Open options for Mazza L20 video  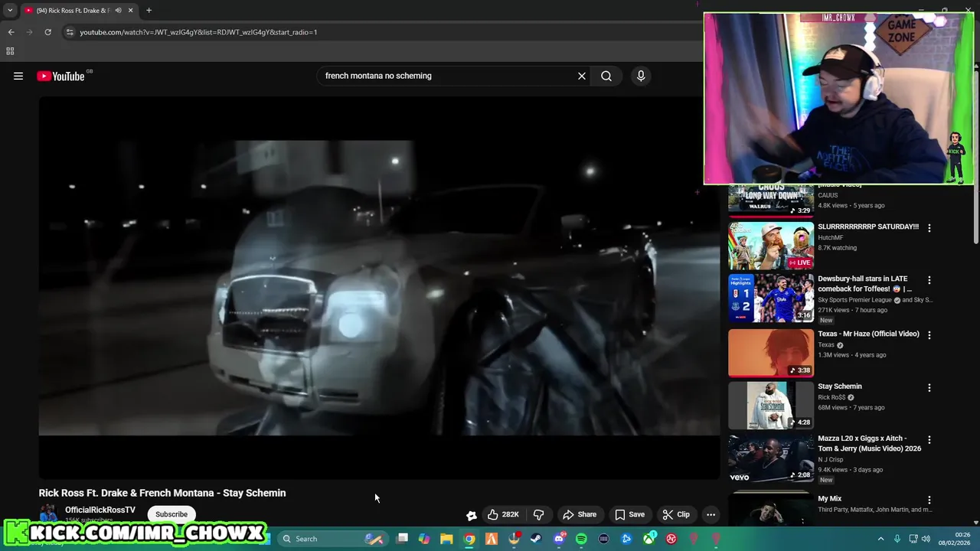pos(929,440)
